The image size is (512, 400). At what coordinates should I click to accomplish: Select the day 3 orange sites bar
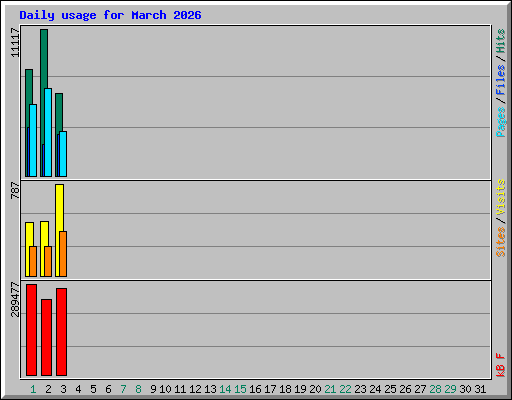[63, 254]
